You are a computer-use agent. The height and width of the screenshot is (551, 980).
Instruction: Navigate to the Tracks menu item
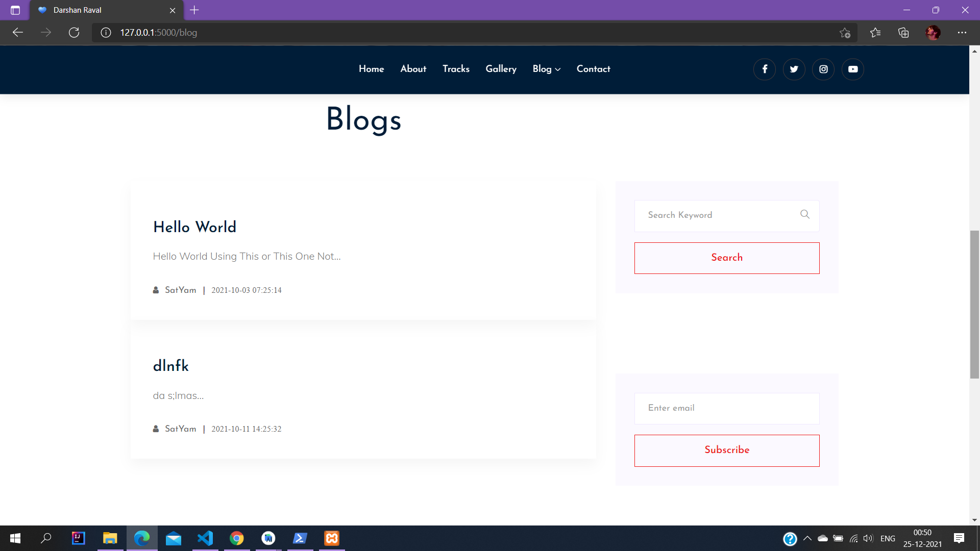click(x=456, y=69)
